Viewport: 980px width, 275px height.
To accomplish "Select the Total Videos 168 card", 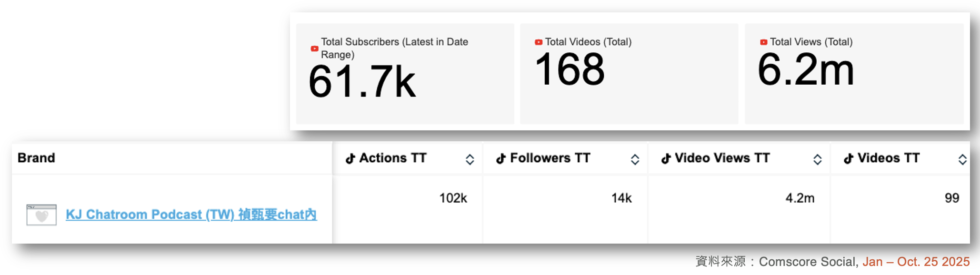I will click(x=629, y=74).
